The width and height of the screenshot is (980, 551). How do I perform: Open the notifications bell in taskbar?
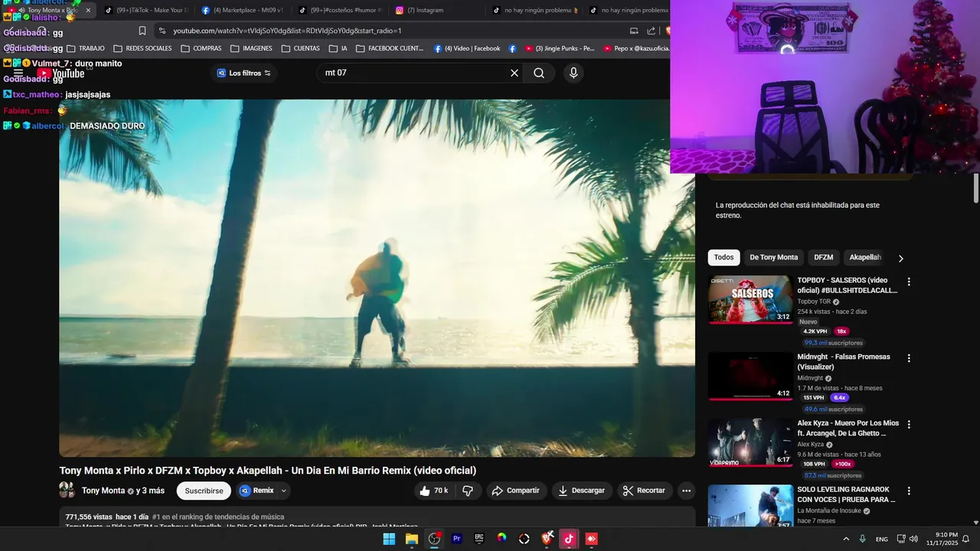point(966,539)
